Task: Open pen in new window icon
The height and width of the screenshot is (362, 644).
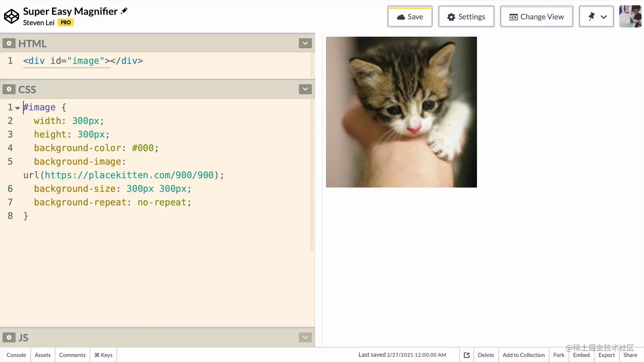Action: coord(466,355)
